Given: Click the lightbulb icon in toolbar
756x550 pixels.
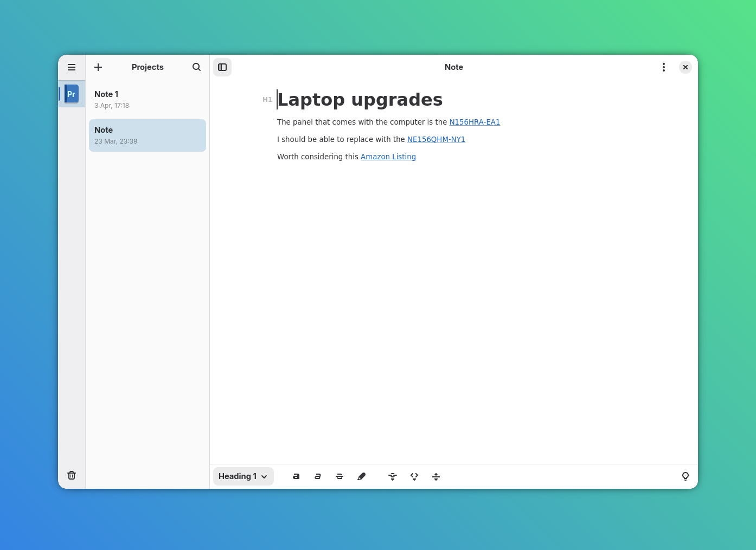Looking at the screenshot, I should pos(685,476).
